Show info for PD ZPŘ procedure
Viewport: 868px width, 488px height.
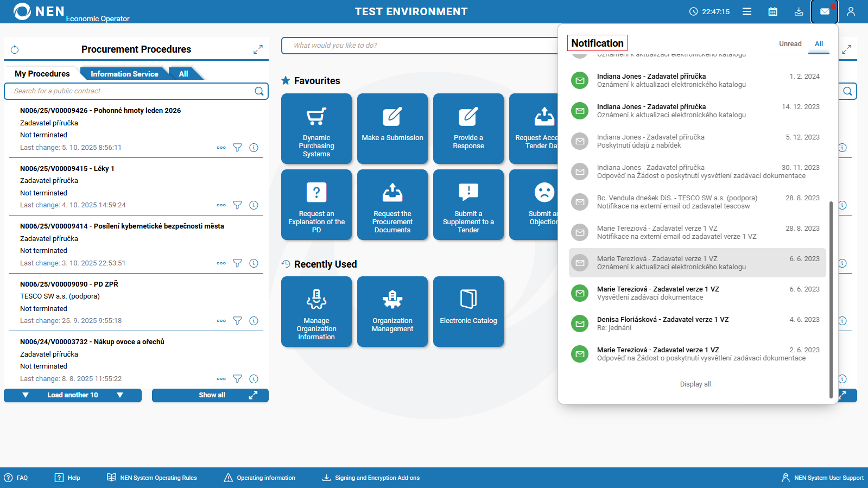254,321
